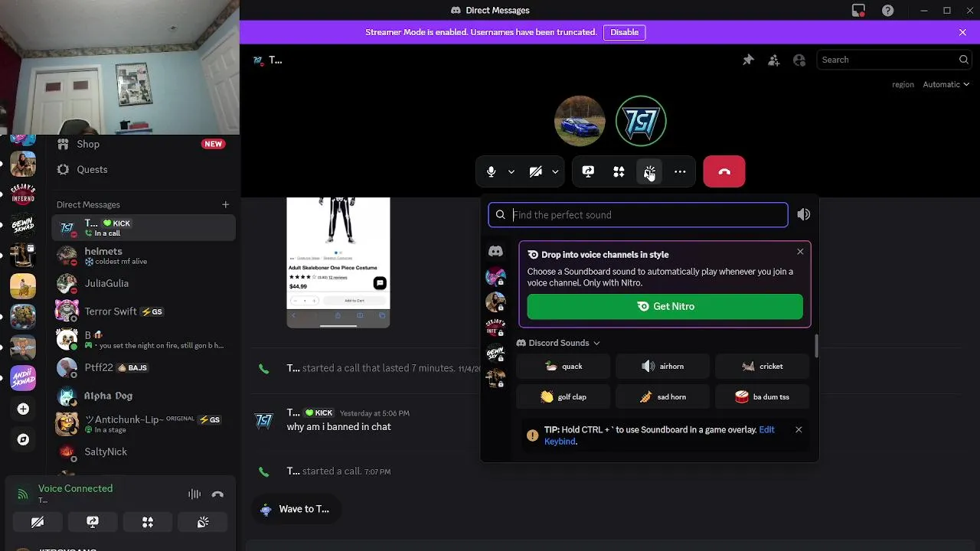This screenshot has height=551, width=980.
Task: Open DM with B
Action: (x=143, y=340)
